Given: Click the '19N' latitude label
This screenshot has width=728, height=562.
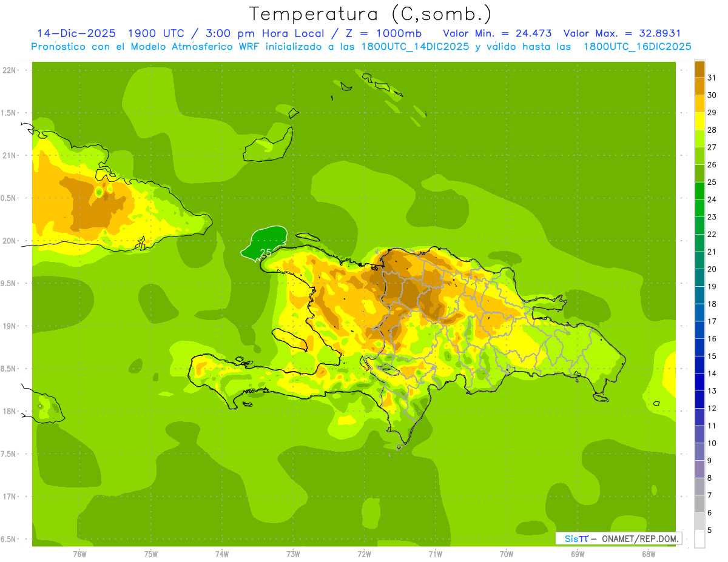Looking at the screenshot, I should tap(10, 326).
